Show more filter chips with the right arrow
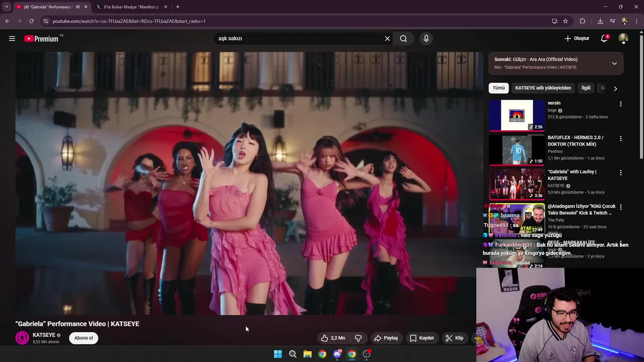Viewport: 644px width, 362px height. click(615, 88)
